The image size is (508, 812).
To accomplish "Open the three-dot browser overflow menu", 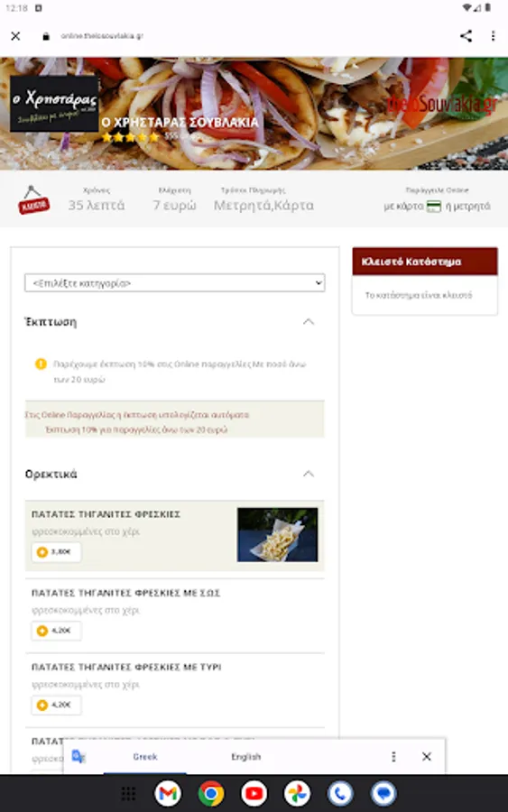I will click(x=493, y=36).
